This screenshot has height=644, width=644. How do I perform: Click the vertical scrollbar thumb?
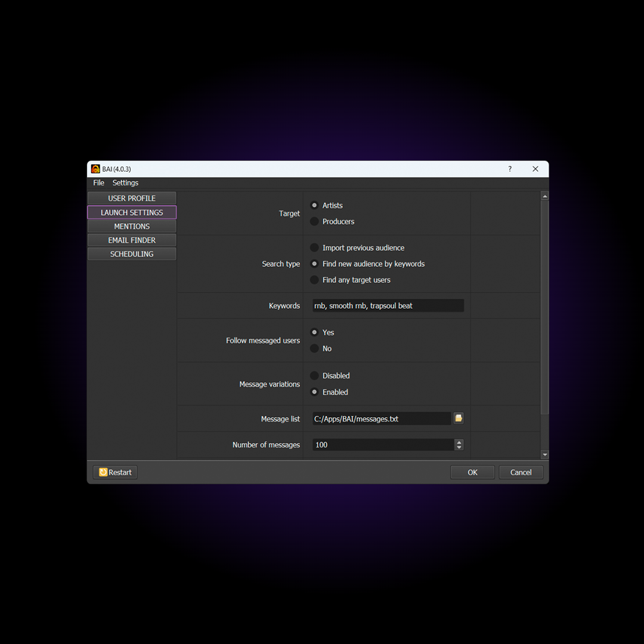(544, 307)
